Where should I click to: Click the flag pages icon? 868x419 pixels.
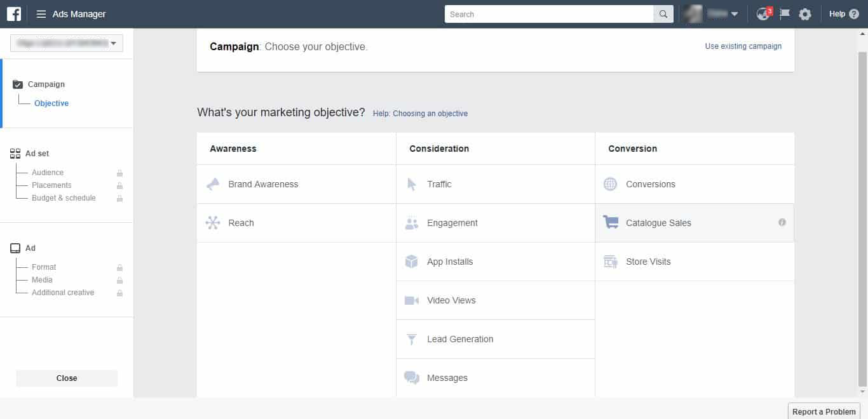(785, 14)
